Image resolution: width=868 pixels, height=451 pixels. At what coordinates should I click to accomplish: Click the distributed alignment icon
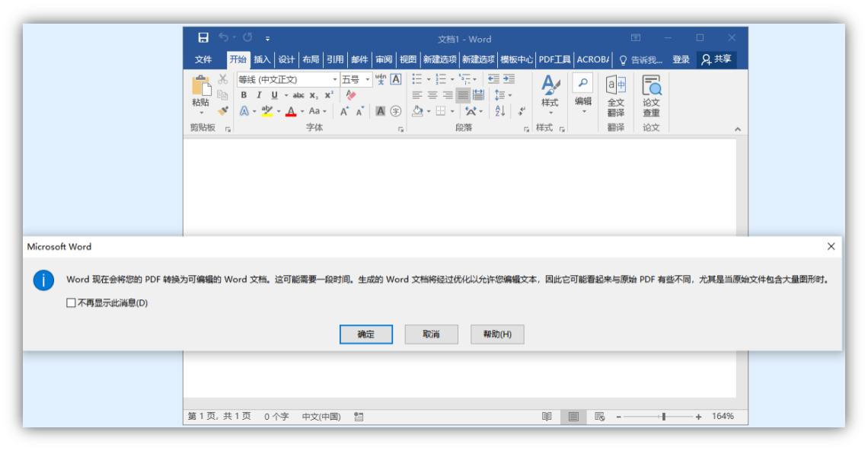(478, 95)
